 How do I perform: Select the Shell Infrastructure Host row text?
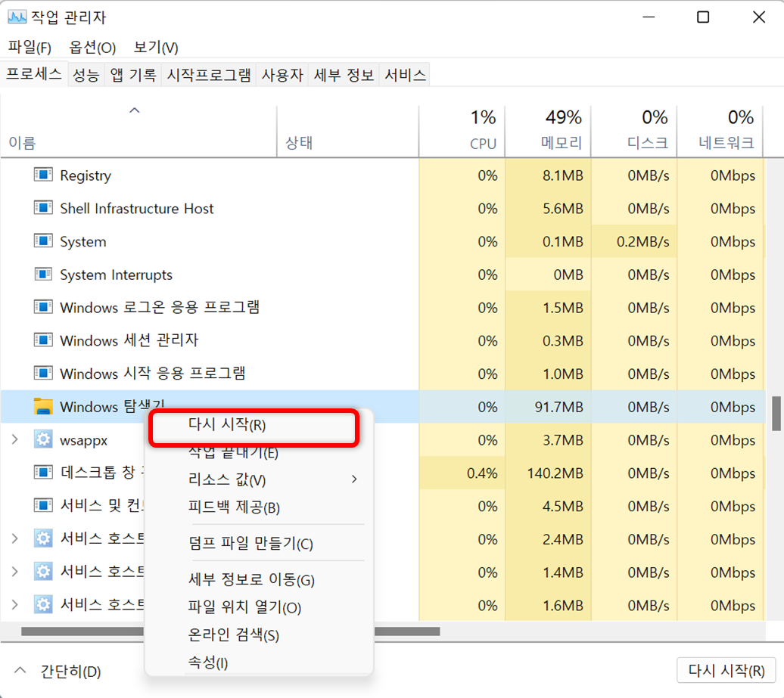(x=136, y=209)
